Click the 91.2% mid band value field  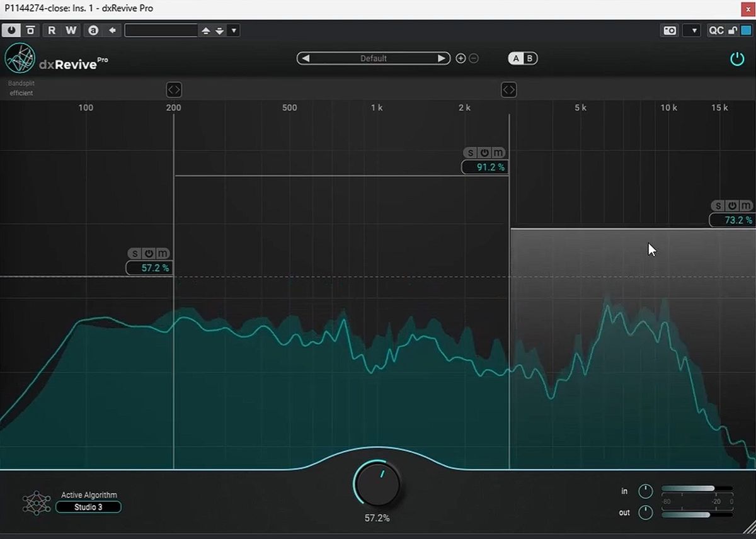pyautogui.click(x=484, y=167)
